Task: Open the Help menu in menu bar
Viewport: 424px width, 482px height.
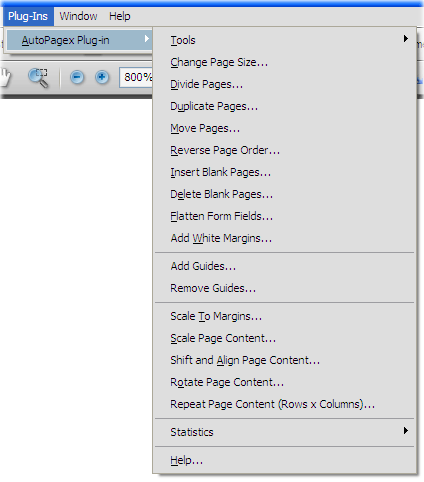Action: (120, 16)
